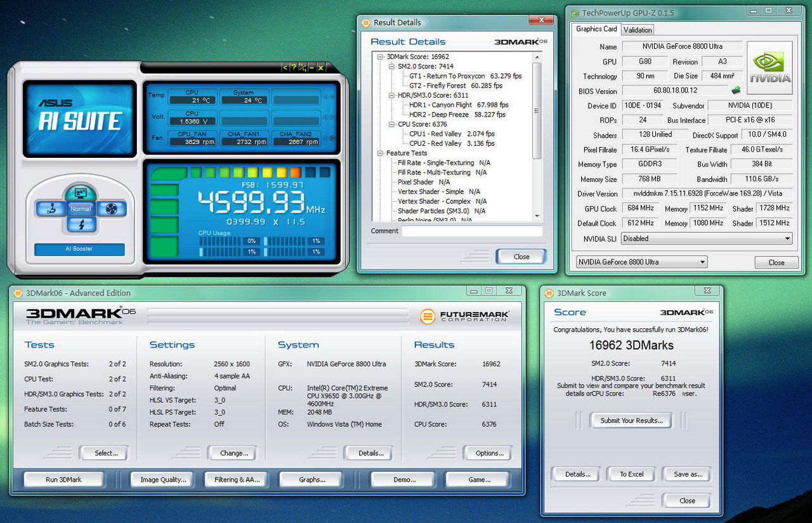
Task: Click the Comment input field
Action: point(471,231)
